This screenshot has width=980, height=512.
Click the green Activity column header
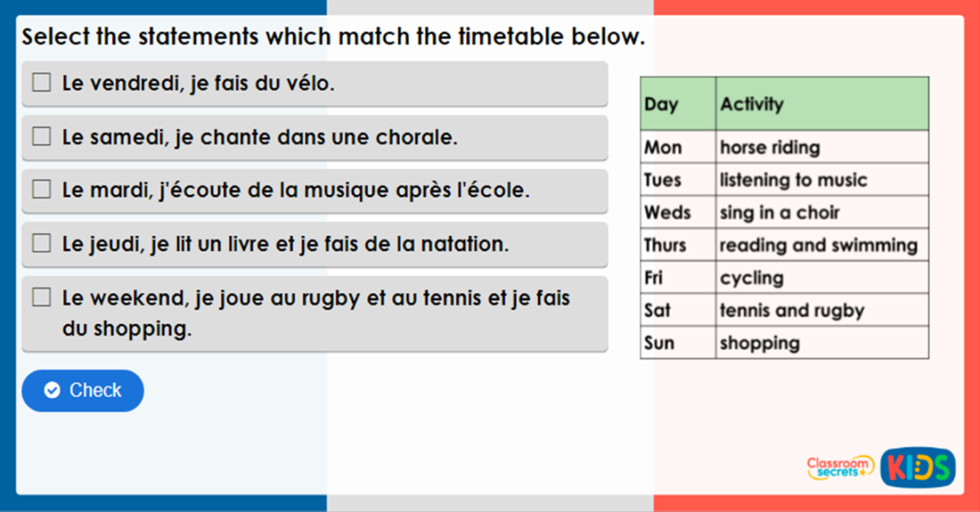tap(822, 103)
